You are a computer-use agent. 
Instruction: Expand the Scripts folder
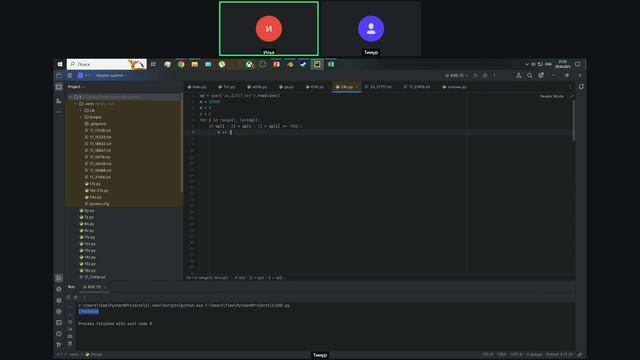click(x=81, y=117)
